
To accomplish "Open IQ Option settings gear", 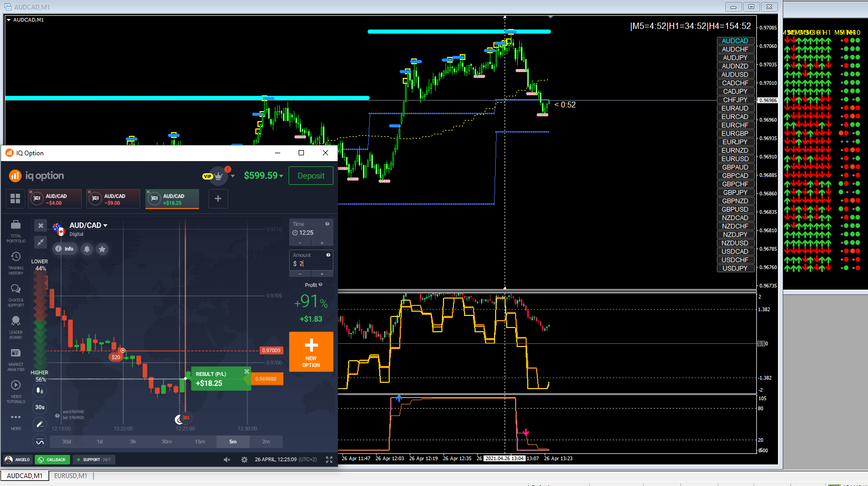I will coord(244,460).
